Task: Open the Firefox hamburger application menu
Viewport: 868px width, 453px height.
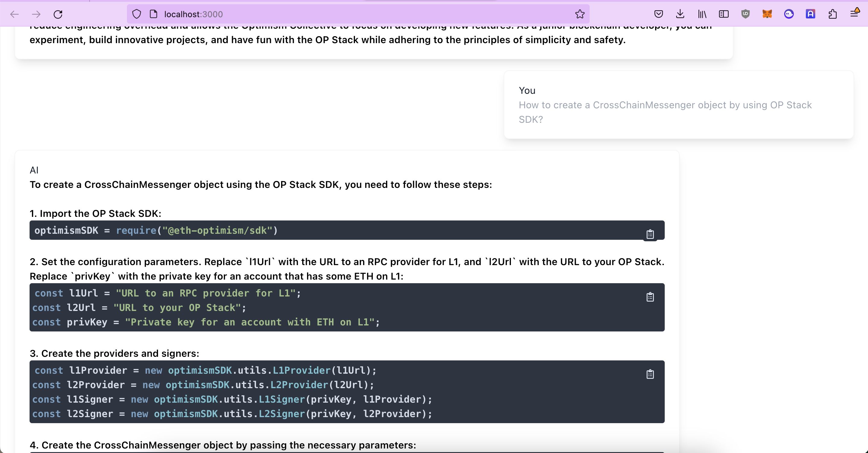Action: tap(854, 14)
